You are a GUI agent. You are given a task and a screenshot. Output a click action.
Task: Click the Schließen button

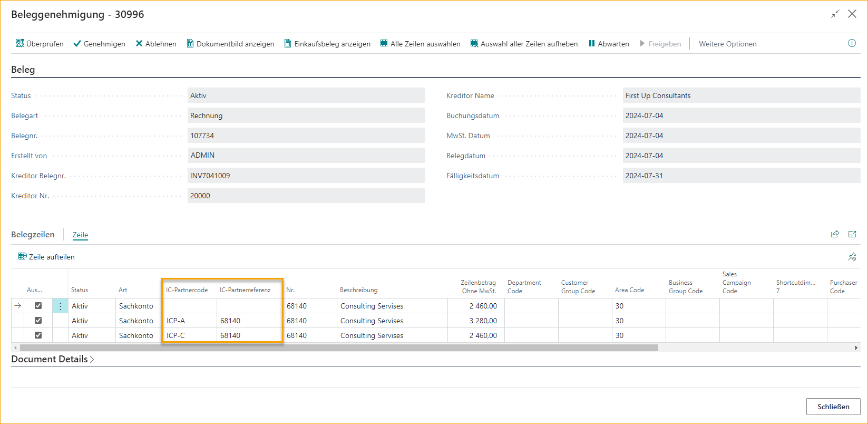tap(833, 407)
